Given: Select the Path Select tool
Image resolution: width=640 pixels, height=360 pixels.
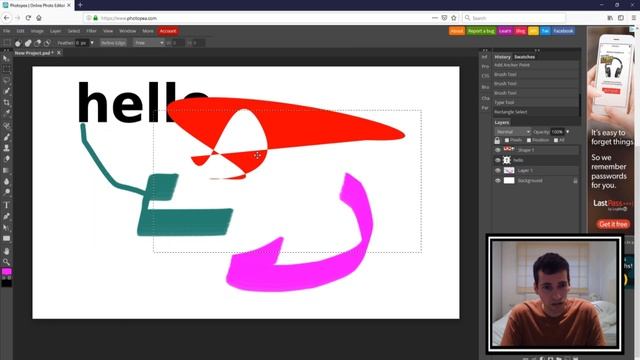Looking at the screenshot, I should pyautogui.click(x=6, y=227).
